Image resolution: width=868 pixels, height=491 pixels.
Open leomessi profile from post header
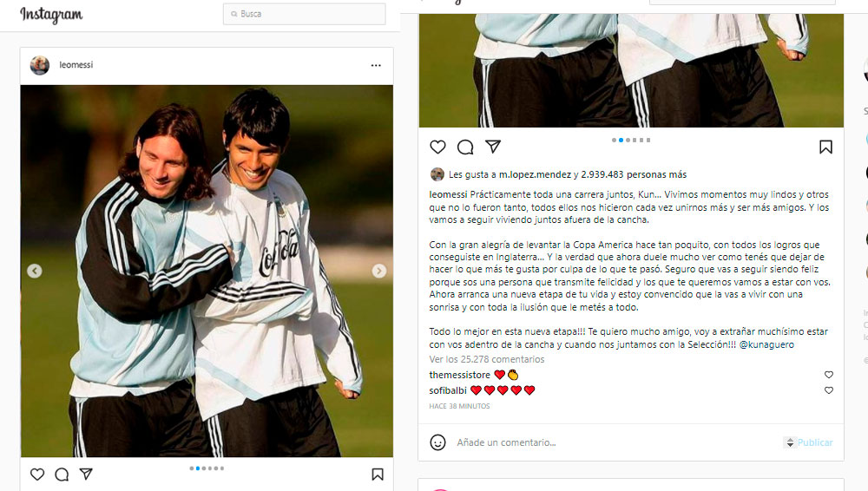coord(76,65)
